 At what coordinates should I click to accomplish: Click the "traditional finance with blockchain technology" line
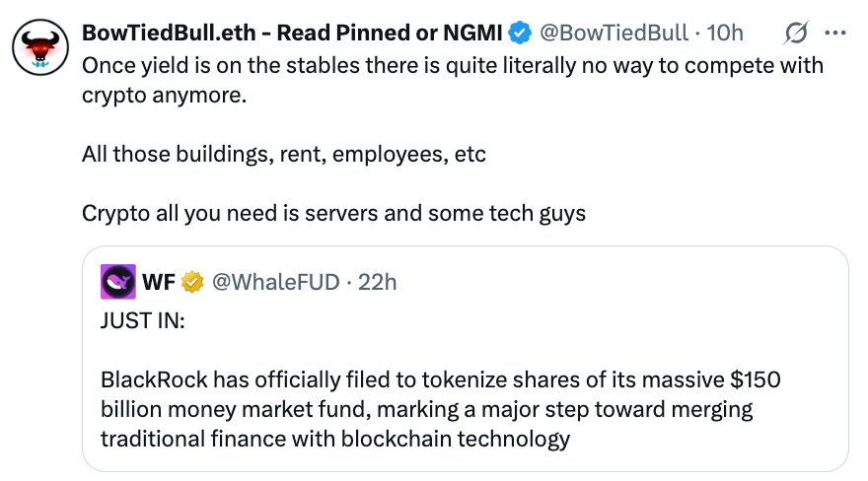(x=335, y=438)
